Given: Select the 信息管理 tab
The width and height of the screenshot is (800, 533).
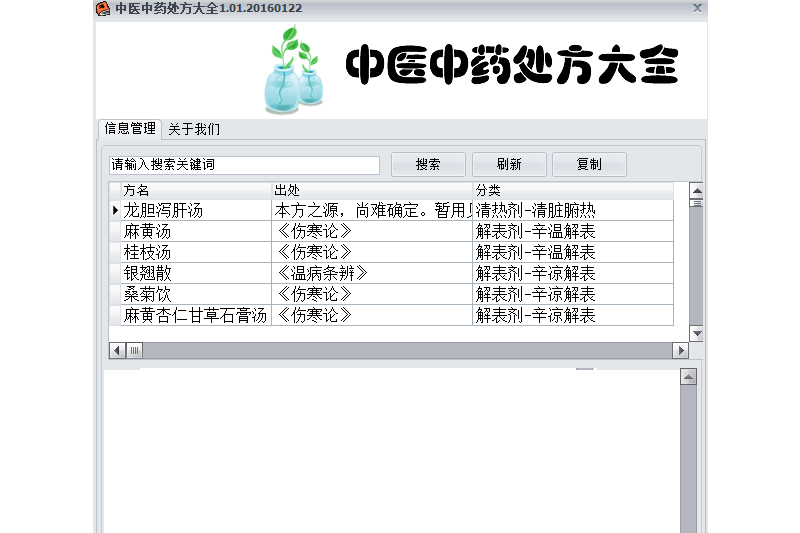Looking at the screenshot, I should coord(130,129).
